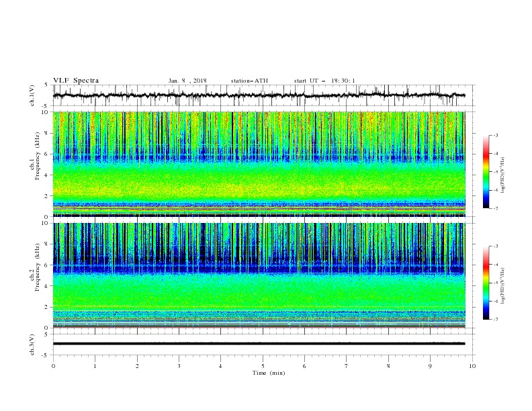532x411 pixels.
Task: Click the "-4" tick on ch.2 colorbar
Action: tap(495, 265)
